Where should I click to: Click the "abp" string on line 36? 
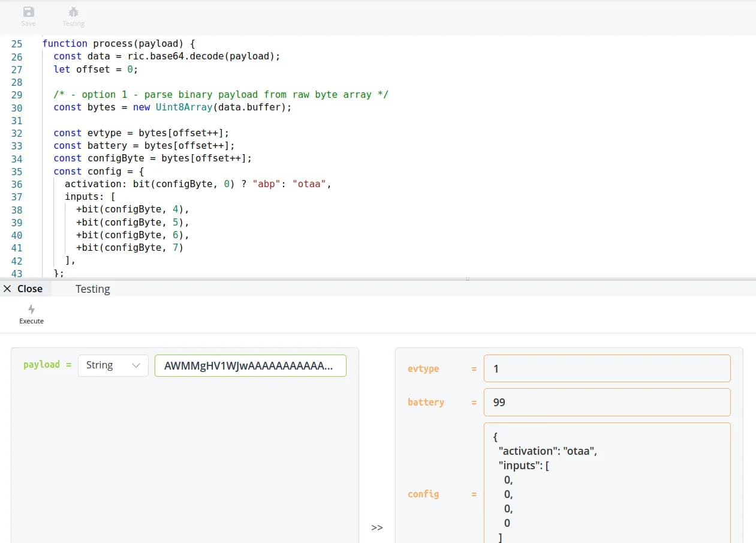(266, 184)
